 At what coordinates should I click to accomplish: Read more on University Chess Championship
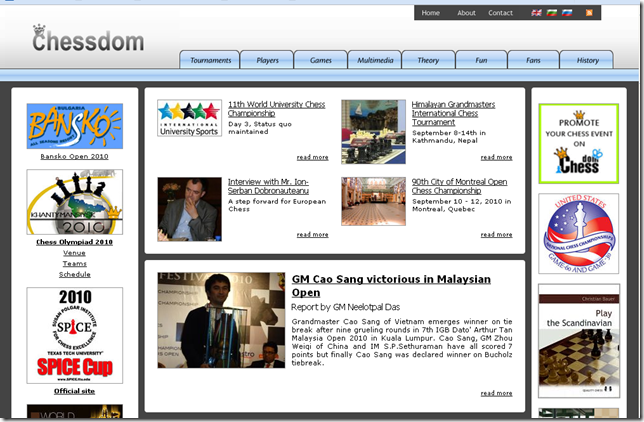pos(313,157)
